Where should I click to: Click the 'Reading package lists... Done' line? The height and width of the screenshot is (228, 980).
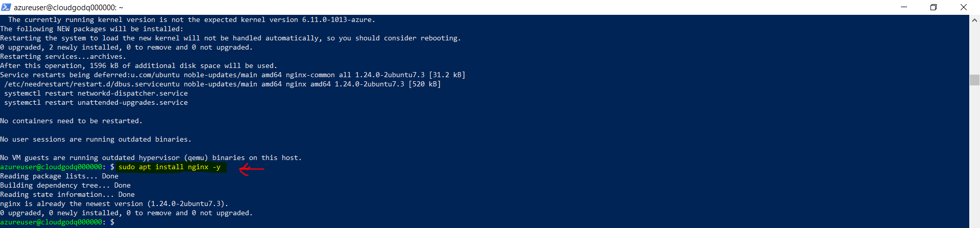59,176
